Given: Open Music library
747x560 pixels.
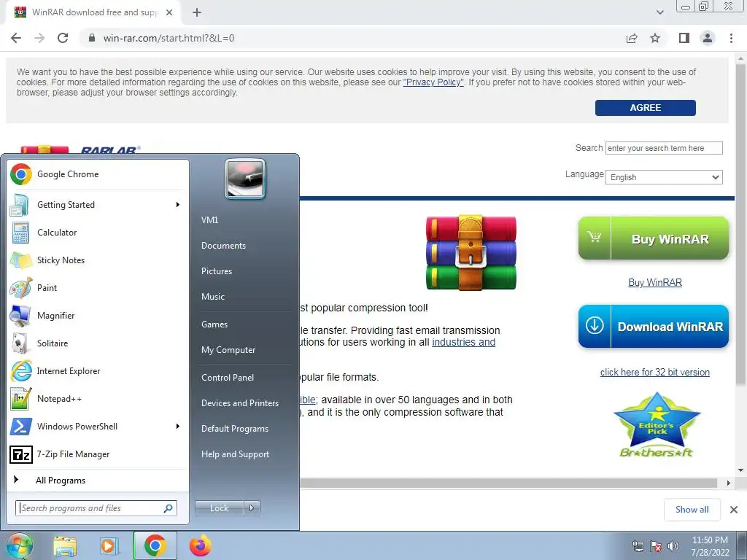Looking at the screenshot, I should tap(213, 297).
